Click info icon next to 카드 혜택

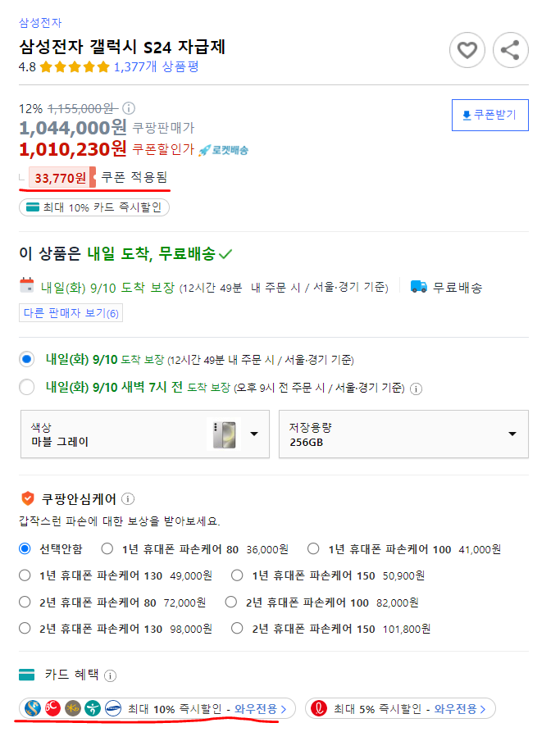(x=110, y=675)
